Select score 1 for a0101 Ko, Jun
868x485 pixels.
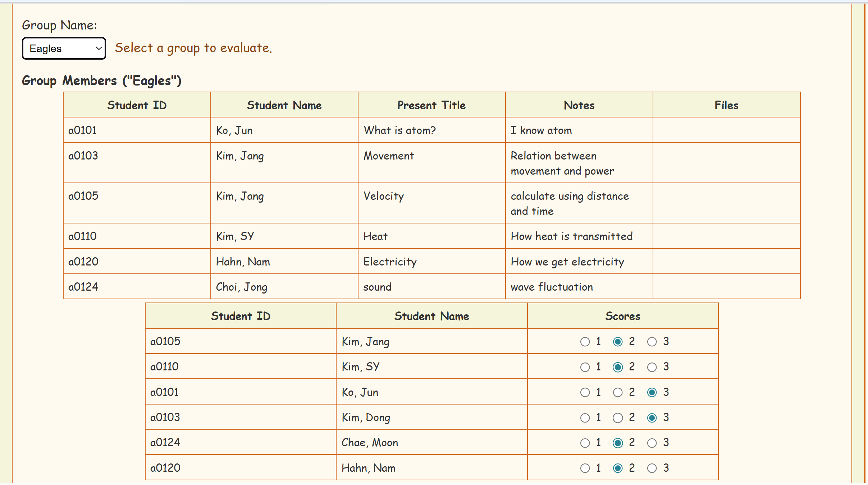585,392
